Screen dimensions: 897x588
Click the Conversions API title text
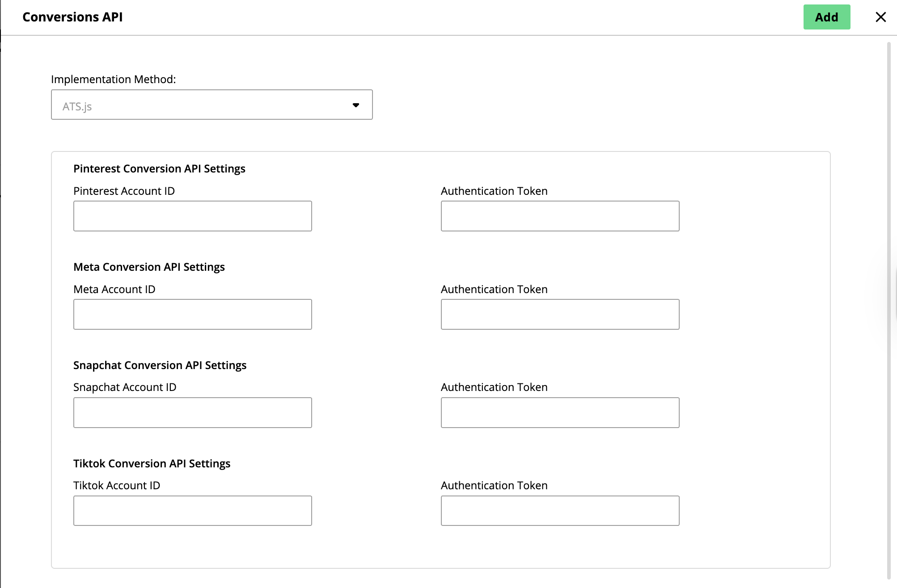pos(72,17)
